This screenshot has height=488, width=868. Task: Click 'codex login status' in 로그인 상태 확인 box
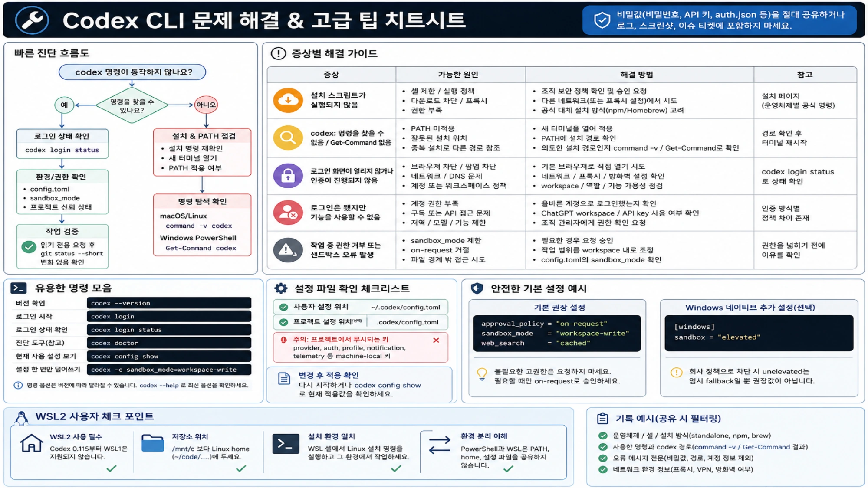(62, 150)
